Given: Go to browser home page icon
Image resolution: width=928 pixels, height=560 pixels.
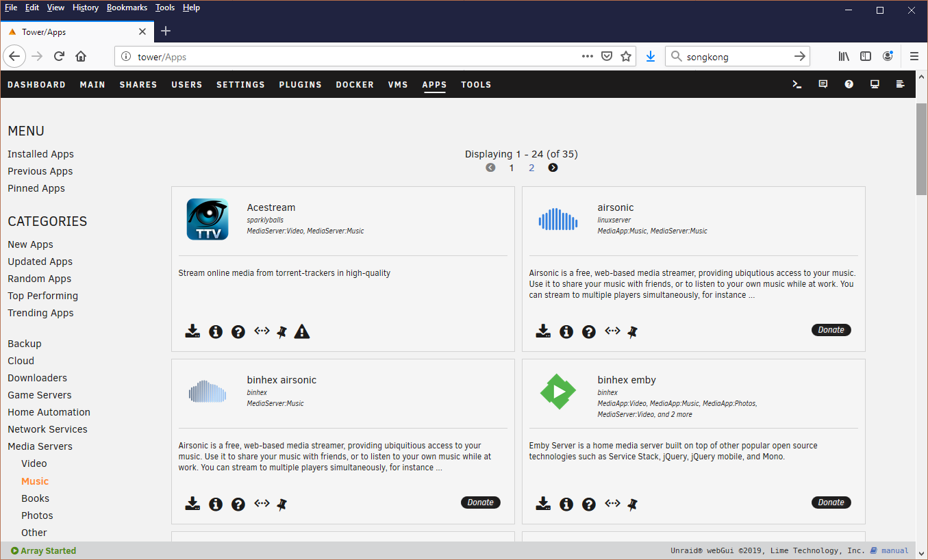Looking at the screenshot, I should pyautogui.click(x=81, y=57).
